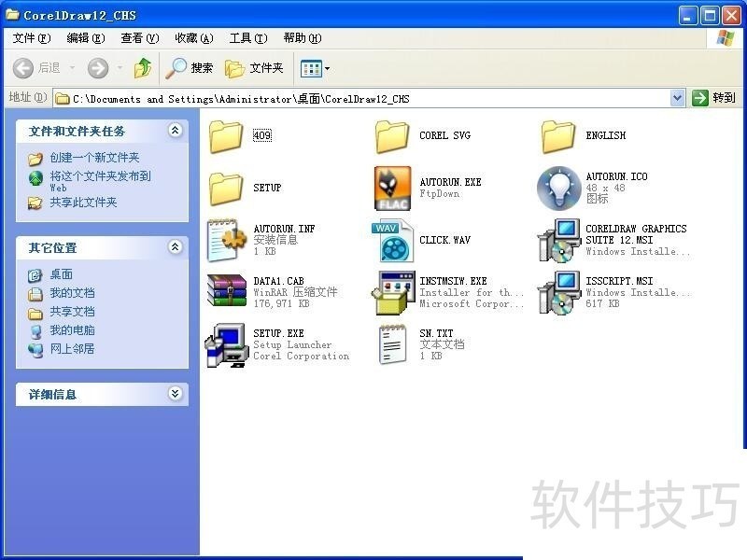Open the Favorites (收藏) menu
The width and height of the screenshot is (747, 560).
pyautogui.click(x=194, y=38)
